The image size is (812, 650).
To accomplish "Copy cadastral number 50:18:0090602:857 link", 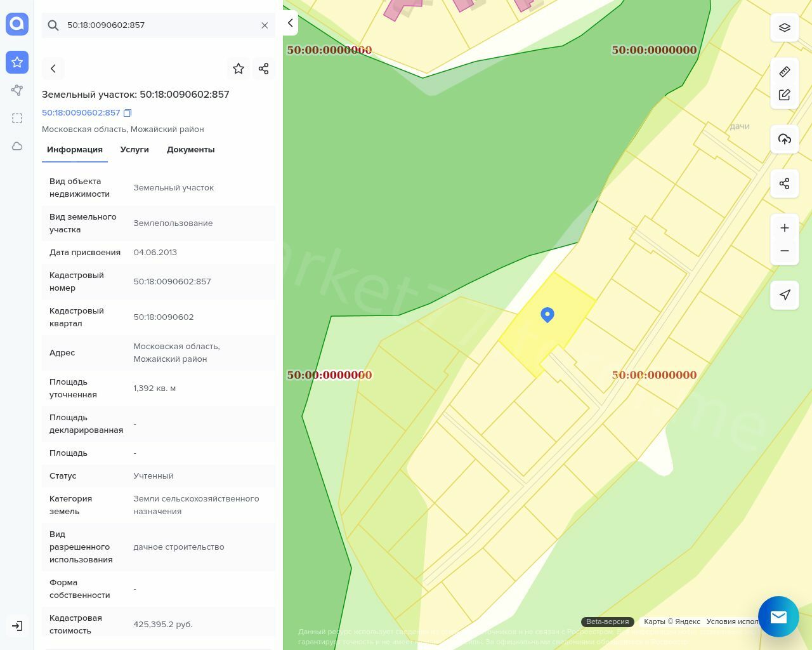I will pos(128,113).
